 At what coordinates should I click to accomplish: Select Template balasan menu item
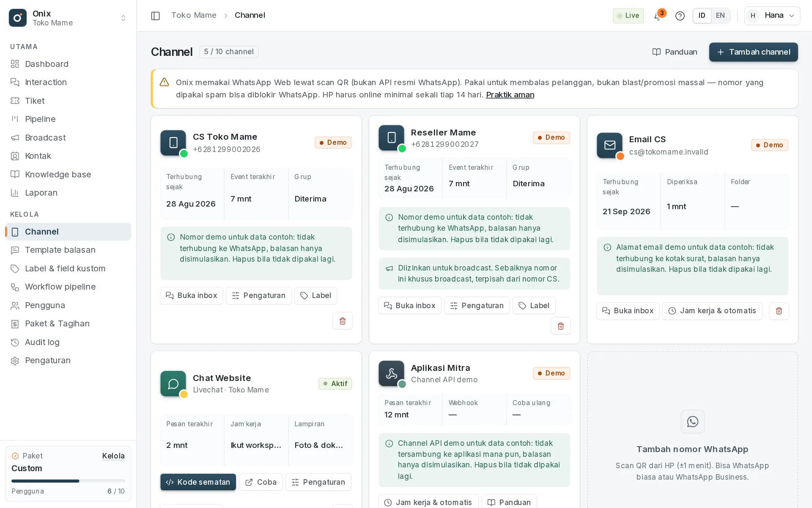coord(68,250)
